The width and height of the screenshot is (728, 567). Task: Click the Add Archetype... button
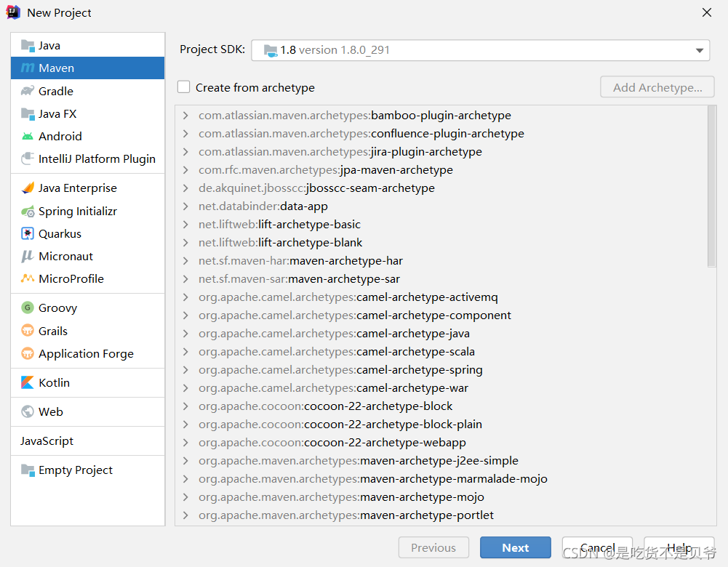coord(657,87)
